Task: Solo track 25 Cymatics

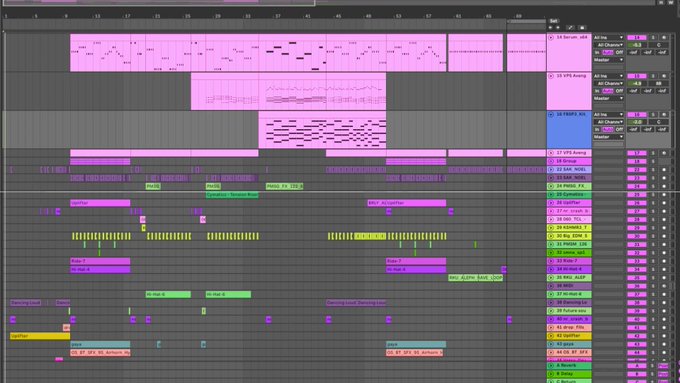Action: click(x=653, y=194)
